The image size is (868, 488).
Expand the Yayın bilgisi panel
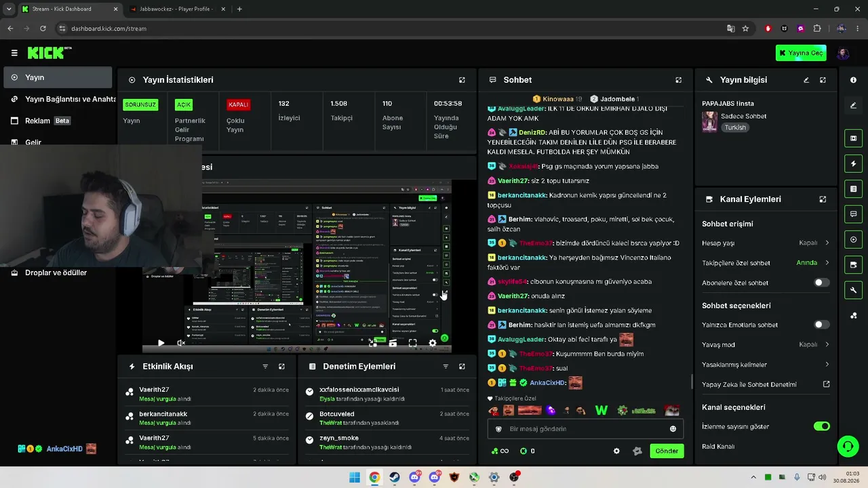823,80
